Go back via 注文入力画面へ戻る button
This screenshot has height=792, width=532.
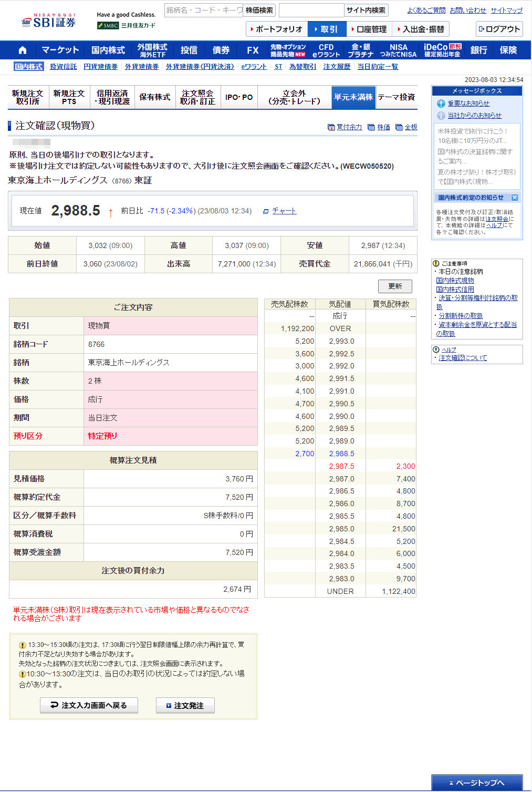click(89, 705)
